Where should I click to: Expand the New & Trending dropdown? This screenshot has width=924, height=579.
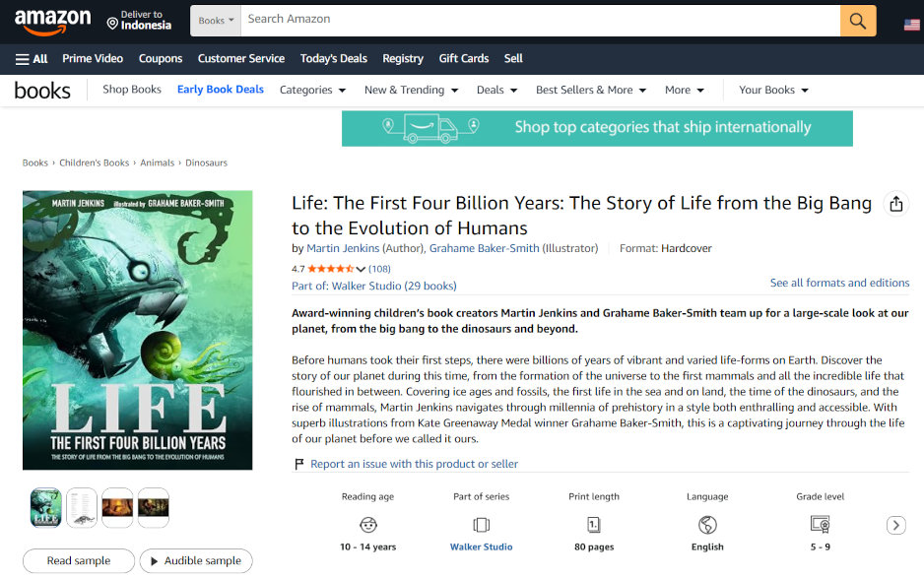pyautogui.click(x=411, y=91)
